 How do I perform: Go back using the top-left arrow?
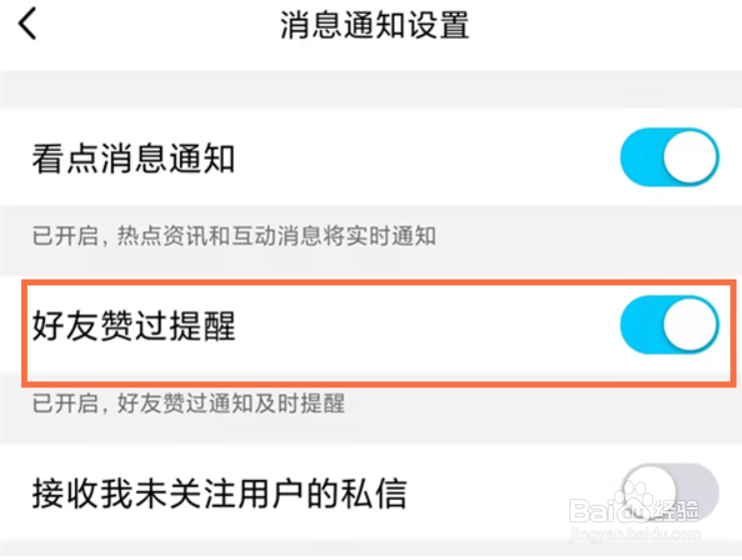(27, 25)
